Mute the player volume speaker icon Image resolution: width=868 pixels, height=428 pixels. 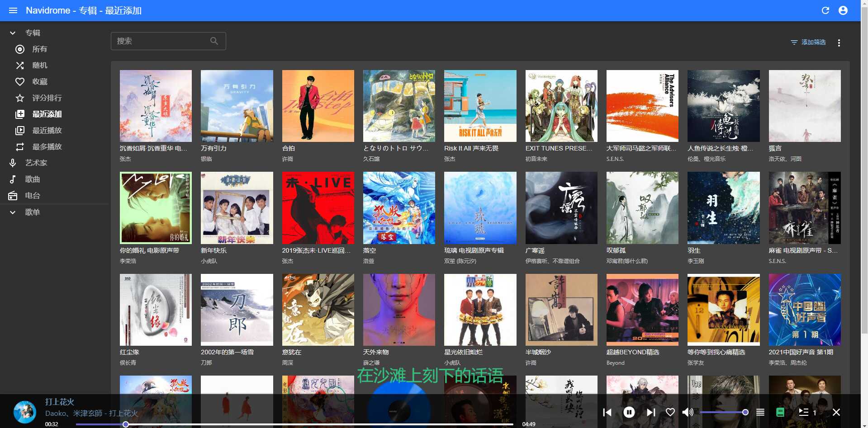point(688,412)
